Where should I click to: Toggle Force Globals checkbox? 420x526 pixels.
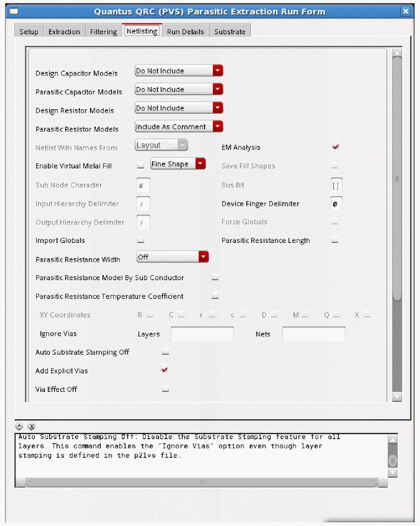click(335, 222)
